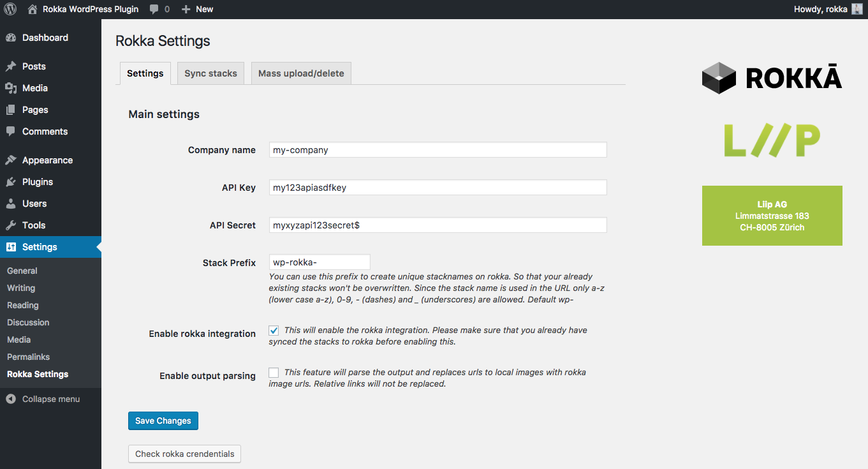Image resolution: width=868 pixels, height=469 pixels.
Task: Click the plus icon next to New
Action: (186, 9)
